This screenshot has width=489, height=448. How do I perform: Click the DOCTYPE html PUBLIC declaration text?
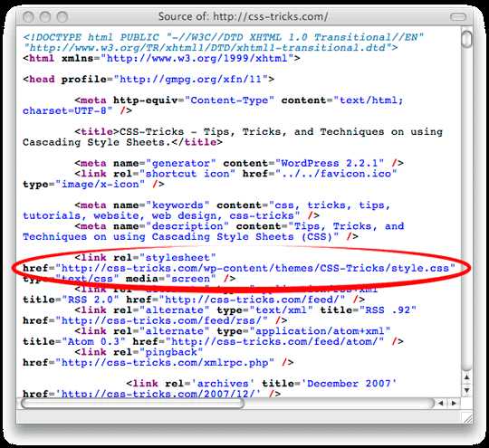click(x=224, y=37)
